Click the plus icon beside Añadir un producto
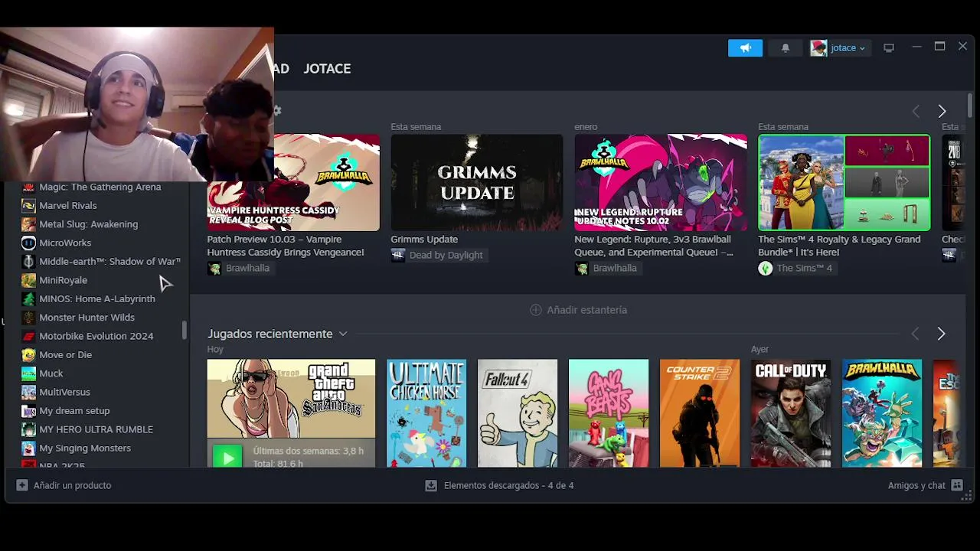 coord(22,485)
